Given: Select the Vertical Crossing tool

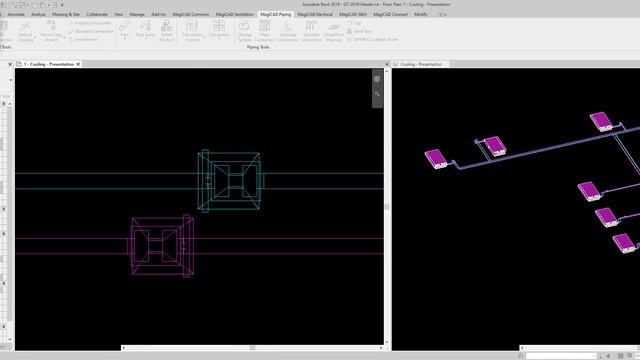Looking at the screenshot, I should pos(25,31).
